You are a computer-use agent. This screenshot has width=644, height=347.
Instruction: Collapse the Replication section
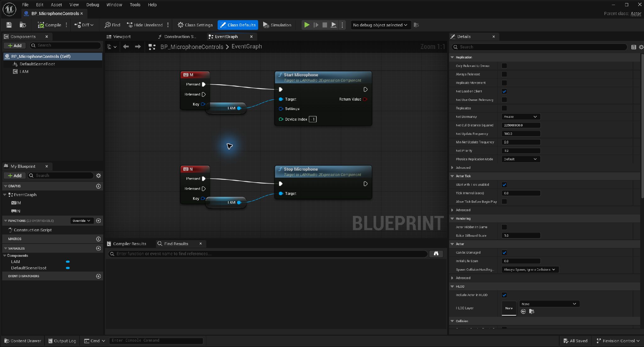452,58
